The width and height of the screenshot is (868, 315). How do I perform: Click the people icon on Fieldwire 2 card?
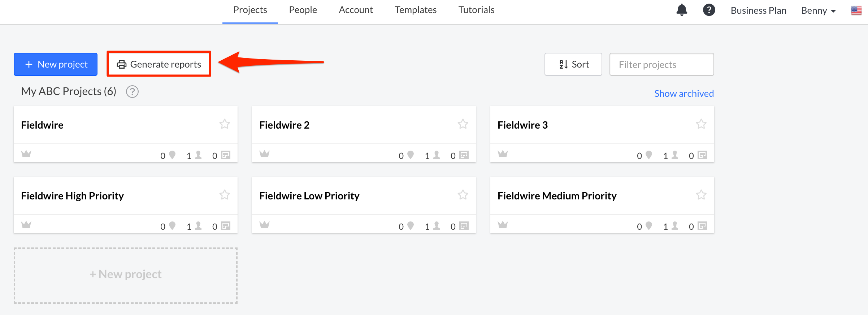point(437,155)
